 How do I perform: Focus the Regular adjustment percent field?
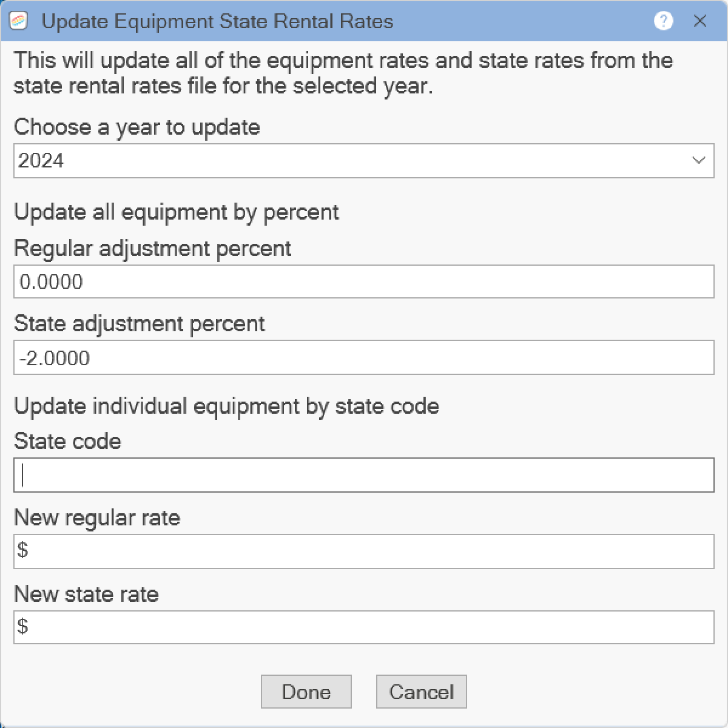coord(364,281)
